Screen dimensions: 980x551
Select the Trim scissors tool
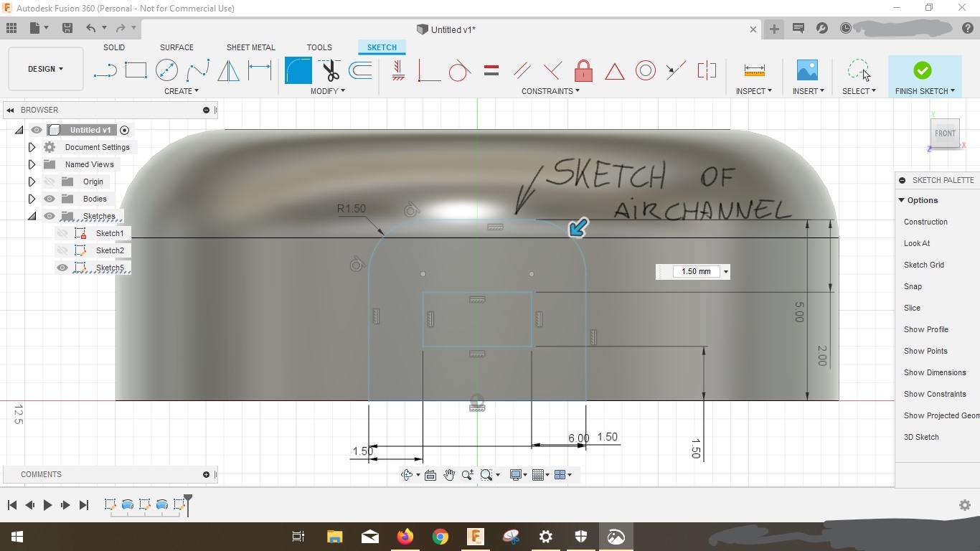click(x=329, y=70)
